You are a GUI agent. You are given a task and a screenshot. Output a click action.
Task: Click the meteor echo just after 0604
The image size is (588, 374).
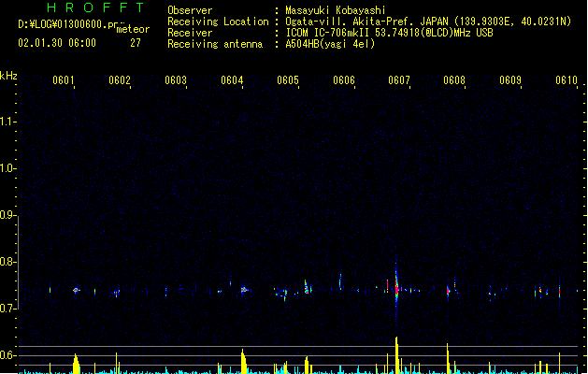coord(244,290)
